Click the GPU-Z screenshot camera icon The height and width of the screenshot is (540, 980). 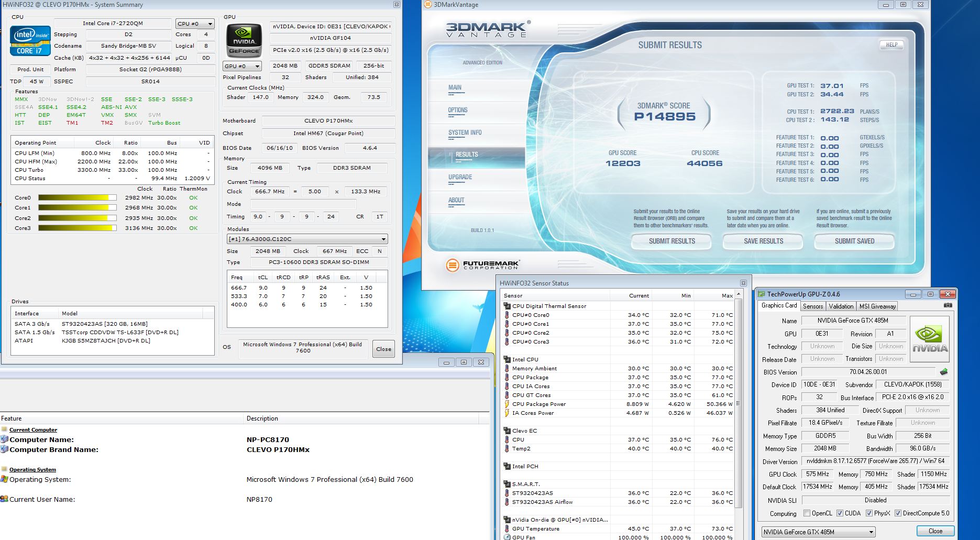pos(948,305)
